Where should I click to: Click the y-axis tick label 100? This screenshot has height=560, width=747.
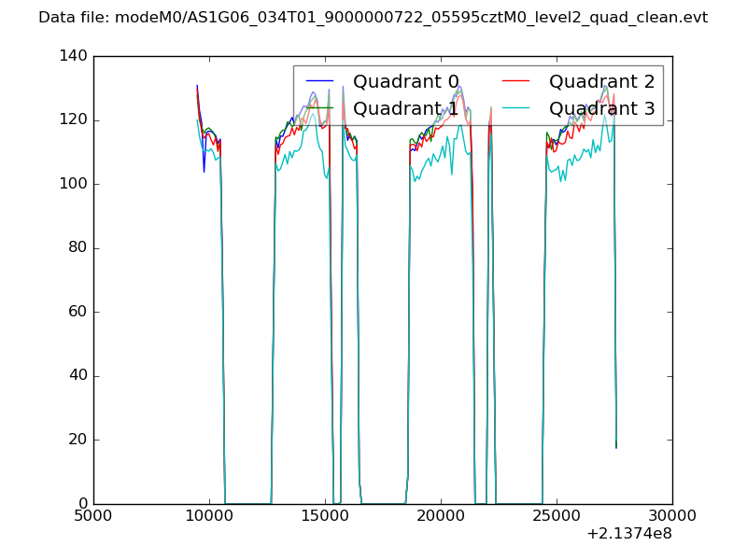(77, 185)
